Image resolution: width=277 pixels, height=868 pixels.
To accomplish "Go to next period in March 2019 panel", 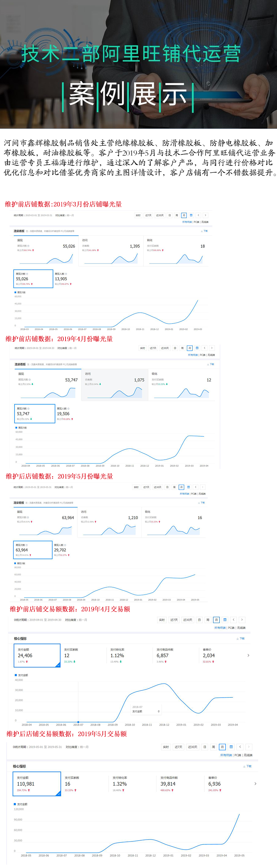I will tap(205, 215).
